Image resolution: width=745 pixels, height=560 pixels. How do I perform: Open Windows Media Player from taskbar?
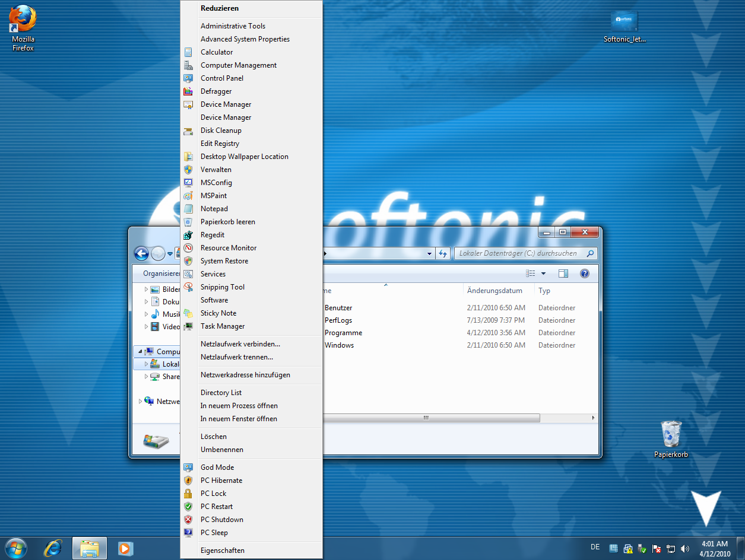[x=125, y=548]
